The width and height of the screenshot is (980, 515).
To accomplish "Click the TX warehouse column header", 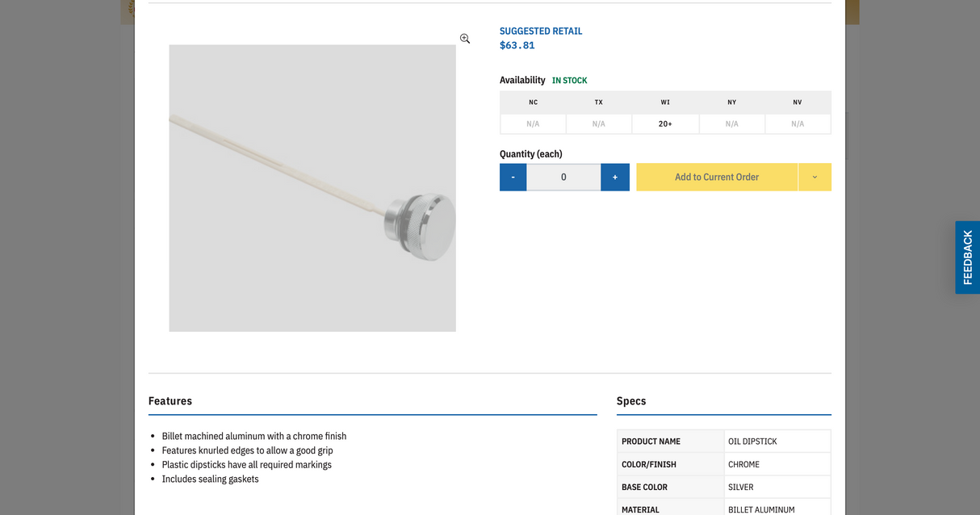I will click(599, 103).
